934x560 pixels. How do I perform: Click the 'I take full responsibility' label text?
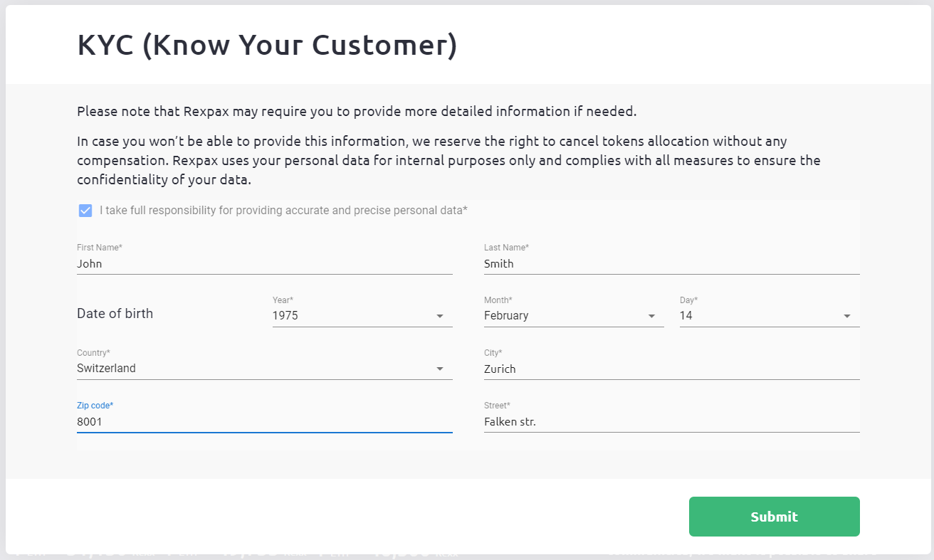pos(283,211)
